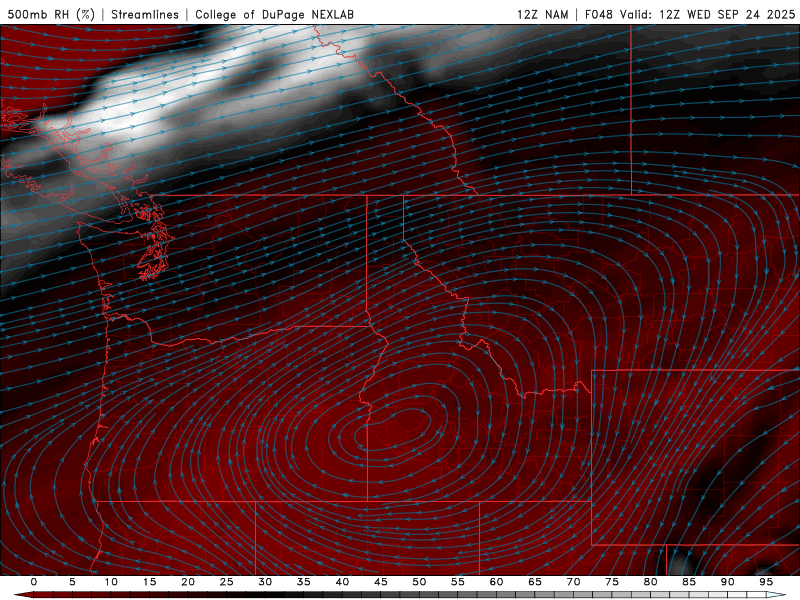Click the '55' color scale label
Viewport: 800px width, 600px height.
pos(458,582)
